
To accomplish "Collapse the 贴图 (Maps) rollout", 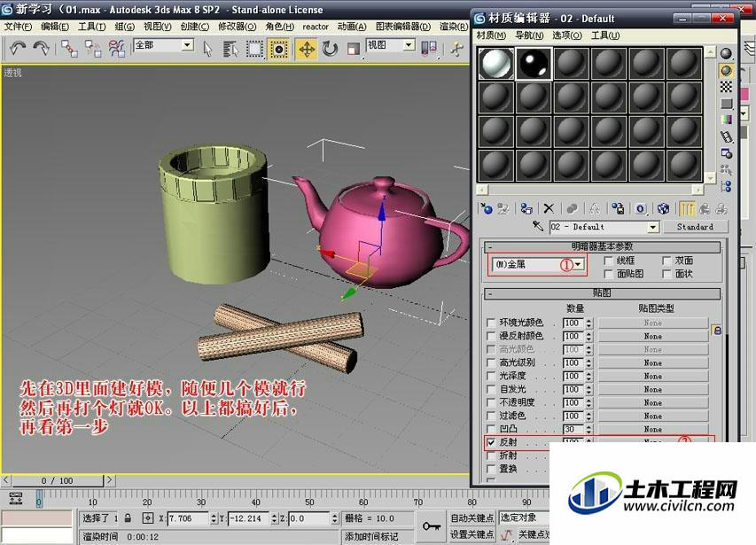I will click(602, 293).
